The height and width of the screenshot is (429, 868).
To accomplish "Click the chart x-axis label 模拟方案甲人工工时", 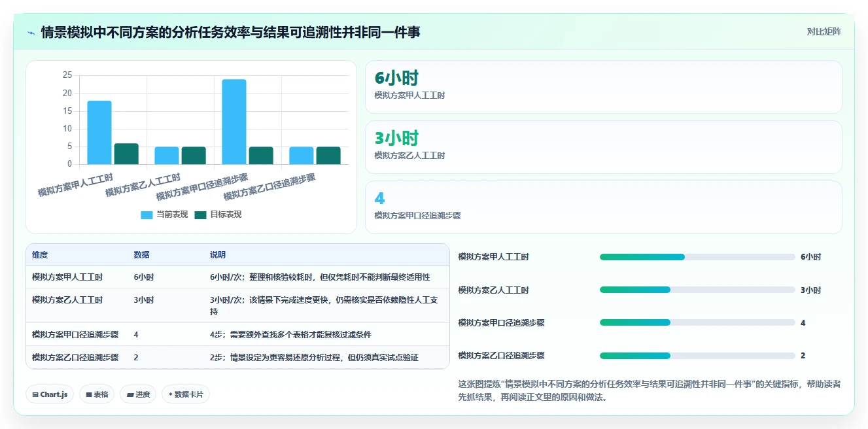I will 75,185.
